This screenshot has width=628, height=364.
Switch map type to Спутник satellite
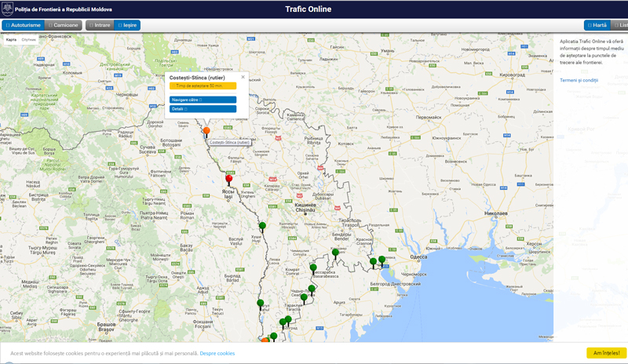[29, 39]
